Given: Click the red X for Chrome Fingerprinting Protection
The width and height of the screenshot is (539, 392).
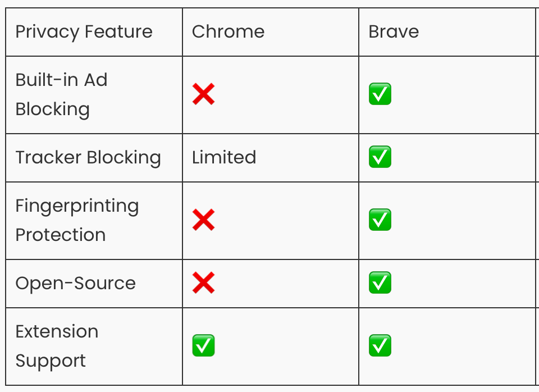Looking at the screenshot, I should 203,220.
